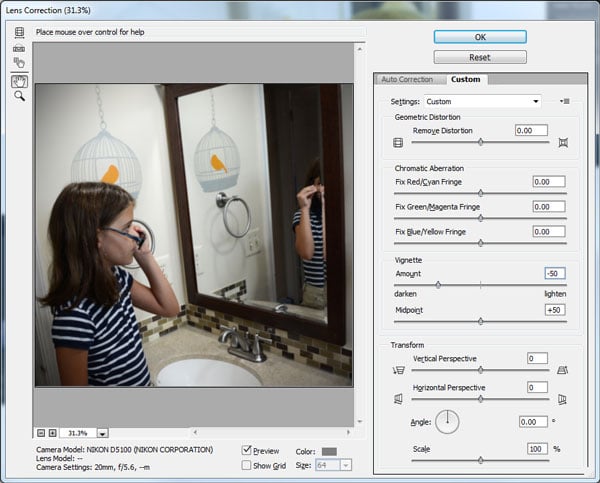
Task: Click the grid Color swatch
Action: coord(329,451)
